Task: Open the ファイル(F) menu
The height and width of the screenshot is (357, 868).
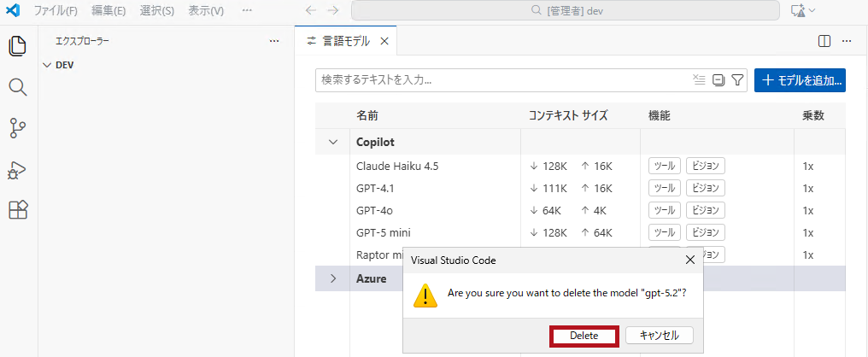Action: (x=56, y=10)
